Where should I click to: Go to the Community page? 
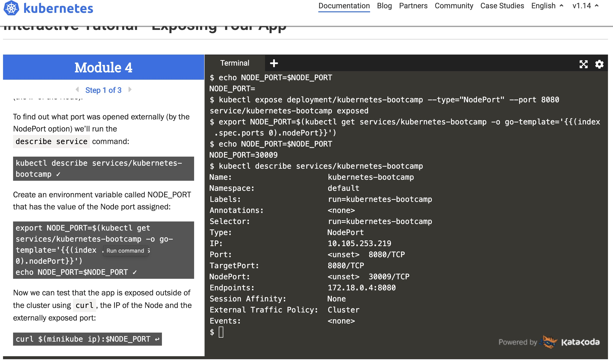[454, 6]
